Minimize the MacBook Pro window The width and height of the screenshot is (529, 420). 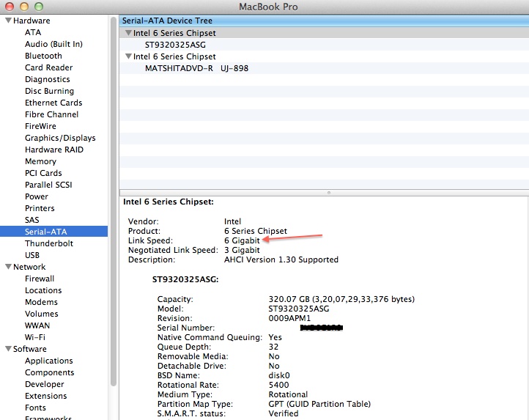click(24, 7)
